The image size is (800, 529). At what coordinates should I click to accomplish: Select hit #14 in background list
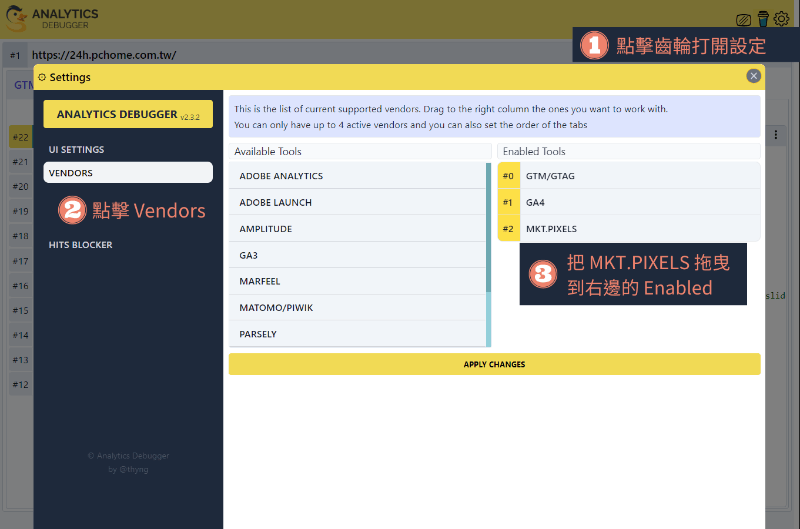[x=21, y=335]
